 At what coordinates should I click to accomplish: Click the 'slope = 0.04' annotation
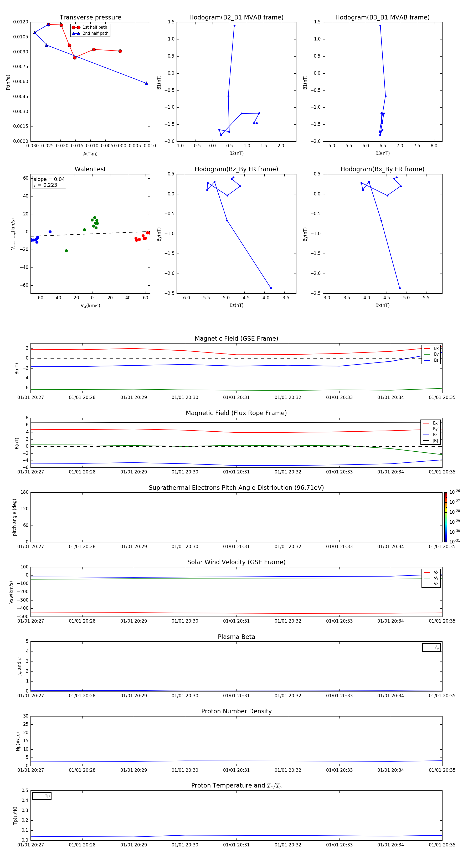[x=49, y=179]
